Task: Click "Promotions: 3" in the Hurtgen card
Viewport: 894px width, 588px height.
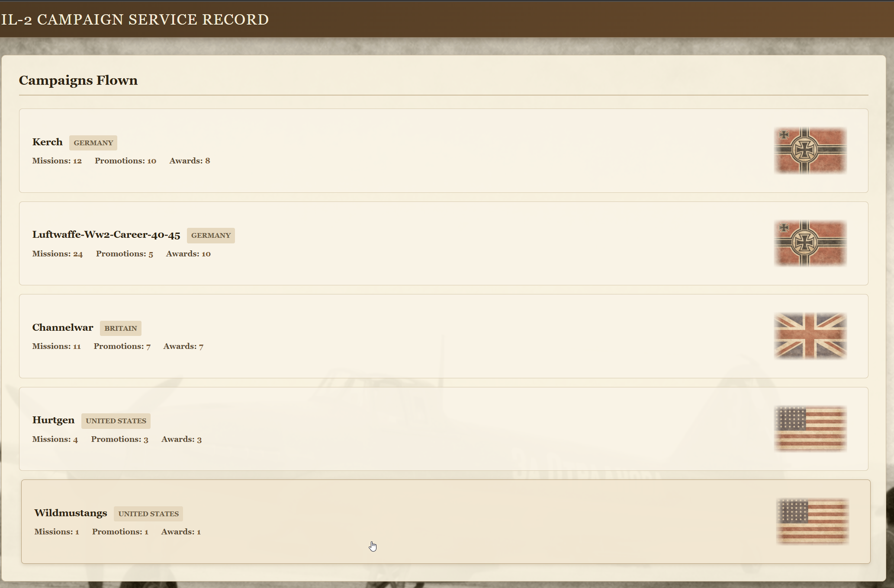Action: tap(120, 439)
